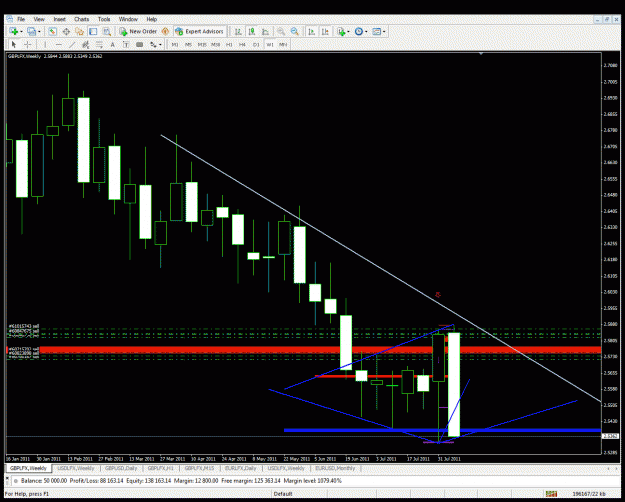Switch chart to bar chart

(238, 31)
